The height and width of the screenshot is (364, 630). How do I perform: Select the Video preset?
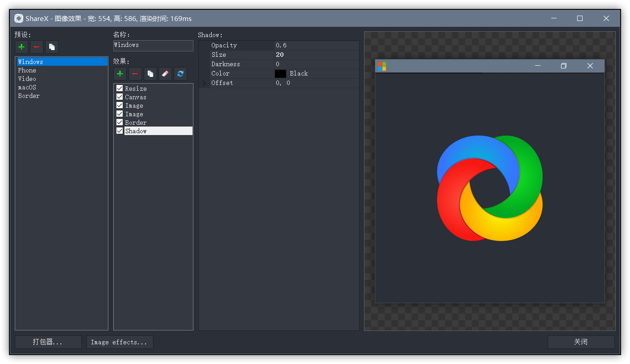[27, 79]
